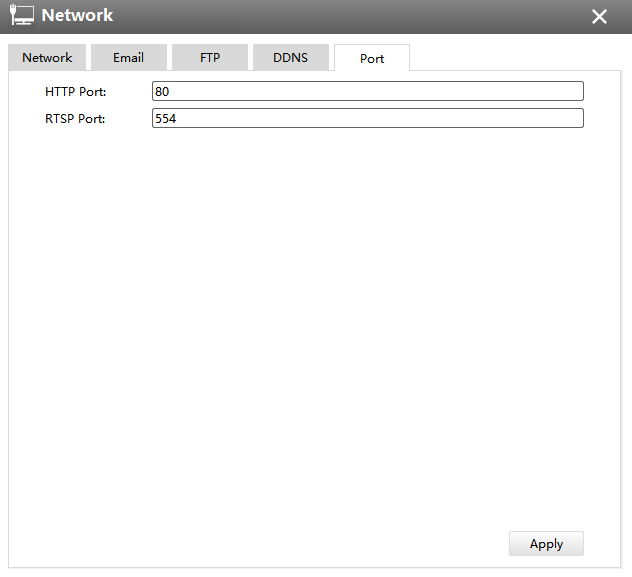Click the blank area left of Apply button
The image size is (632, 577).
300,544
